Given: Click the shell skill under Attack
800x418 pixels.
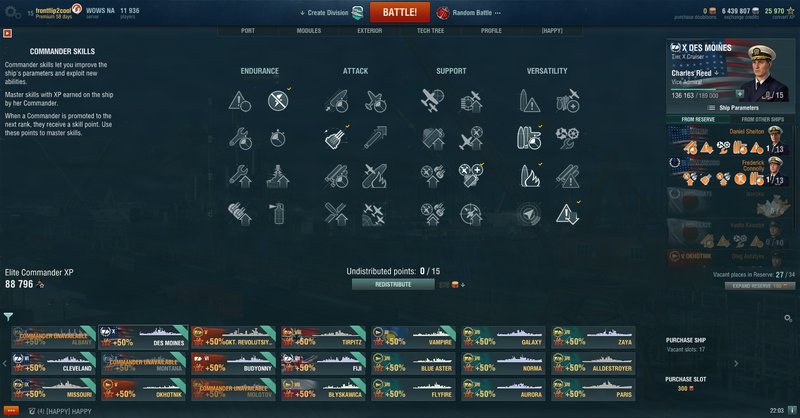Looking at the screenshot, I should pos(336,138).
